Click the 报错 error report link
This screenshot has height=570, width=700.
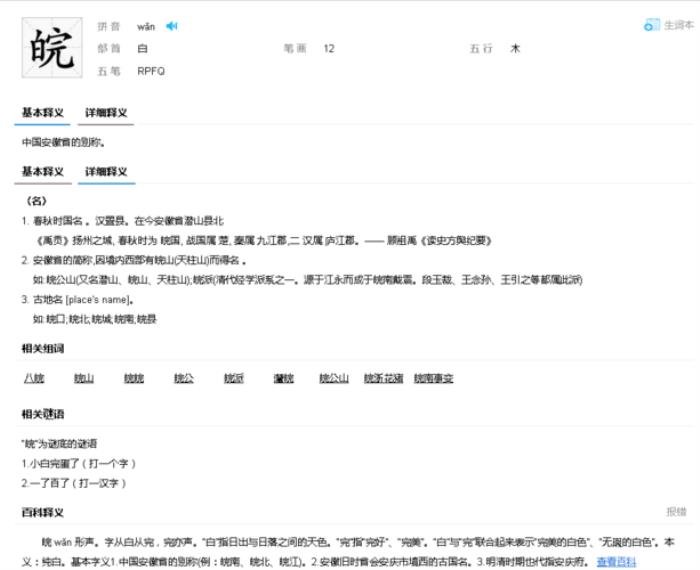pos(677,512)
